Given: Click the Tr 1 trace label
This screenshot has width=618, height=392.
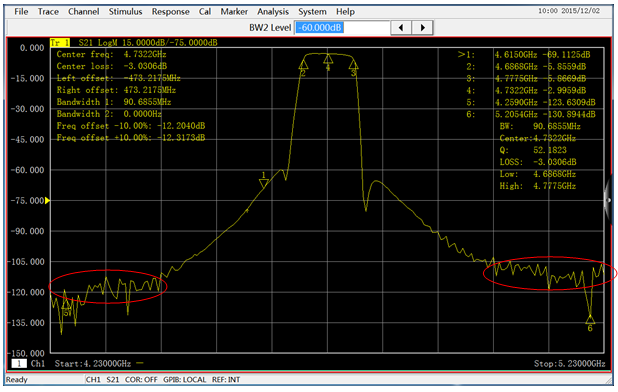Looking at the screenshot, I should coord(60,43).
